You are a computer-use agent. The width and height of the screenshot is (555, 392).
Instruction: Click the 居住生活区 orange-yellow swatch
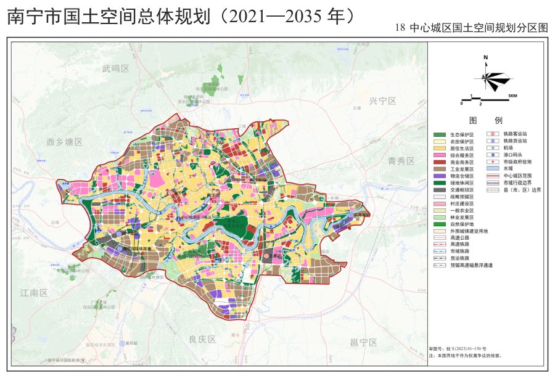pos(440,149)
